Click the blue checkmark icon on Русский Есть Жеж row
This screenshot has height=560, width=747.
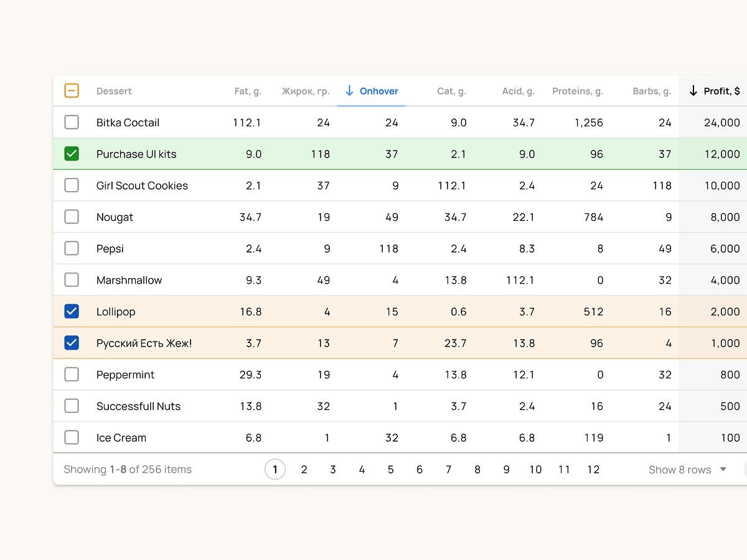coord(72,343)
